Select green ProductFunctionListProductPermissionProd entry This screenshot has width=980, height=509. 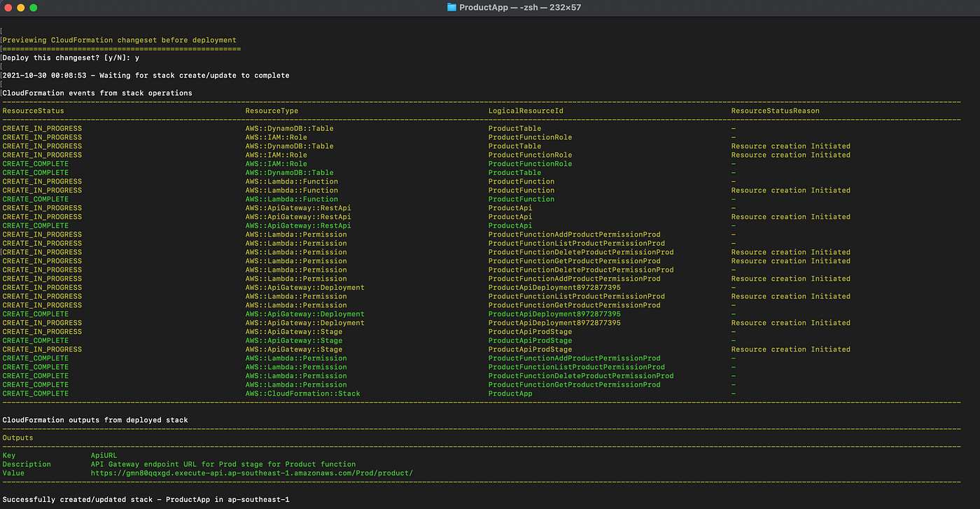click(x=576, y=367)
